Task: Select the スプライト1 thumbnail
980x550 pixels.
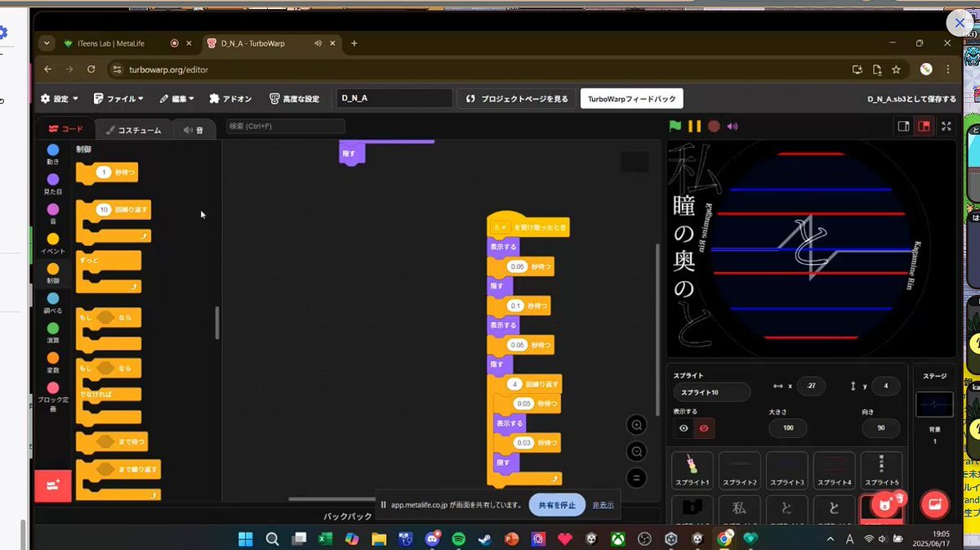Action: click(693, 471)
